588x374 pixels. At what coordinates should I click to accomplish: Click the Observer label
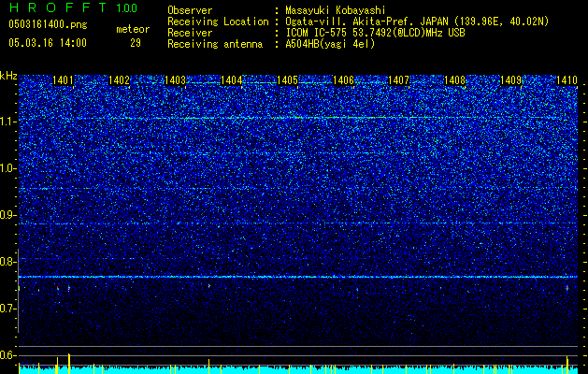[190, 10]
